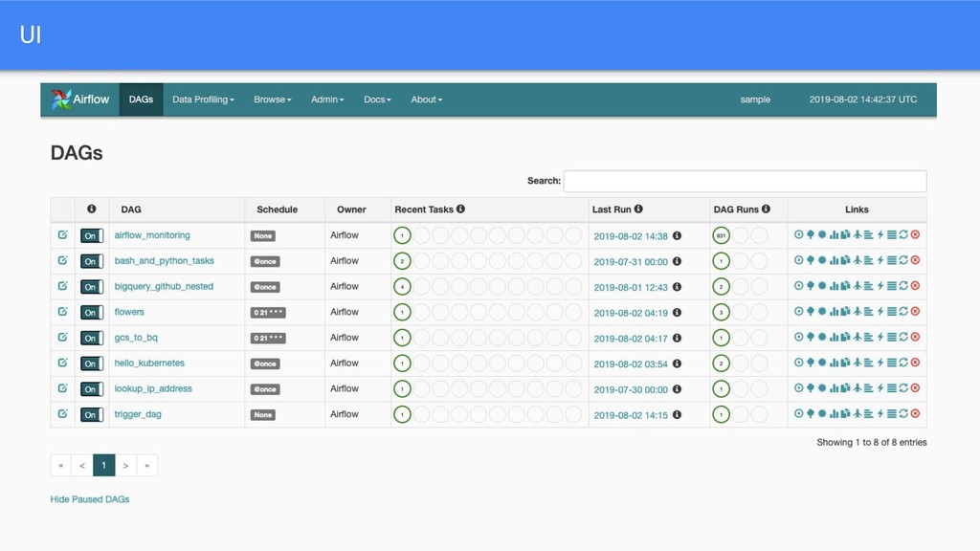Open the About menu
Image resolution: width=980 pixels, height=551 pixels.
[426, 99]
